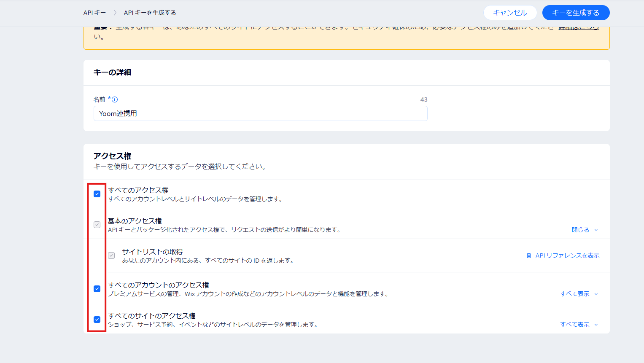Click the キーを生成する button
This screenshot has height=363, width=644.
click(575, 13)
